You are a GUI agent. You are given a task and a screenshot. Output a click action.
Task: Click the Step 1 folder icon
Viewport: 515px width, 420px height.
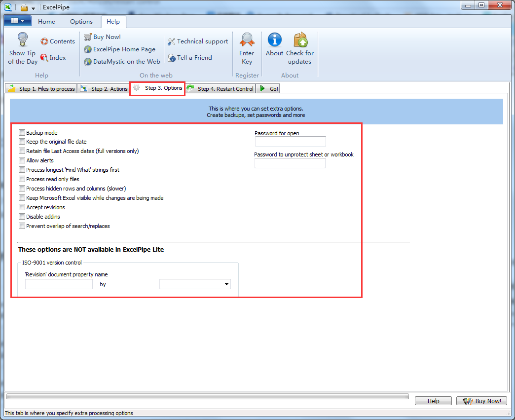point(12,88)
